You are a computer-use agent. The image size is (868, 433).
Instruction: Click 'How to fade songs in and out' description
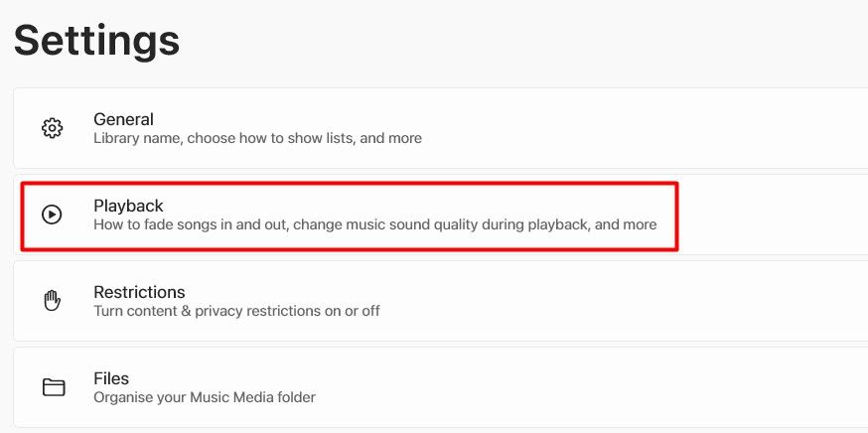(191, 224)
